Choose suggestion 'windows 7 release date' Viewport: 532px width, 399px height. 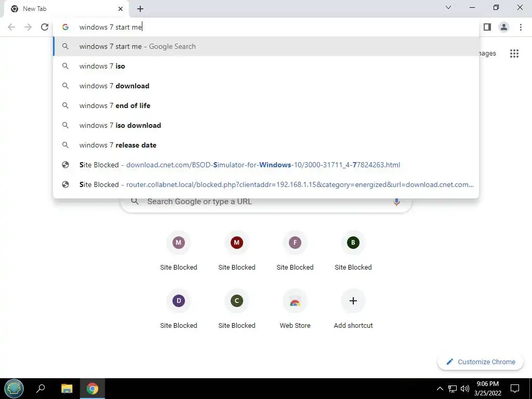[267, 145]
